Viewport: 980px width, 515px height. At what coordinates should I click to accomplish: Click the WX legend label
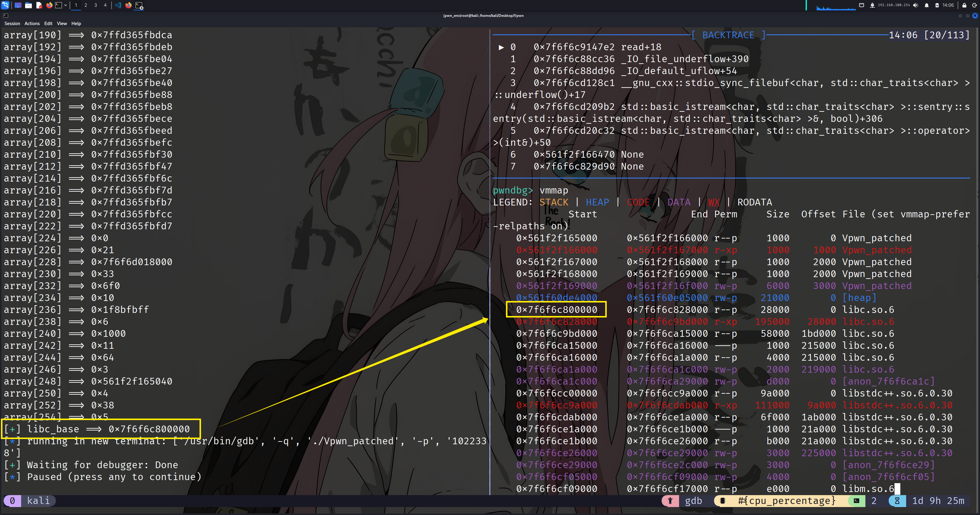pos(714,202)
